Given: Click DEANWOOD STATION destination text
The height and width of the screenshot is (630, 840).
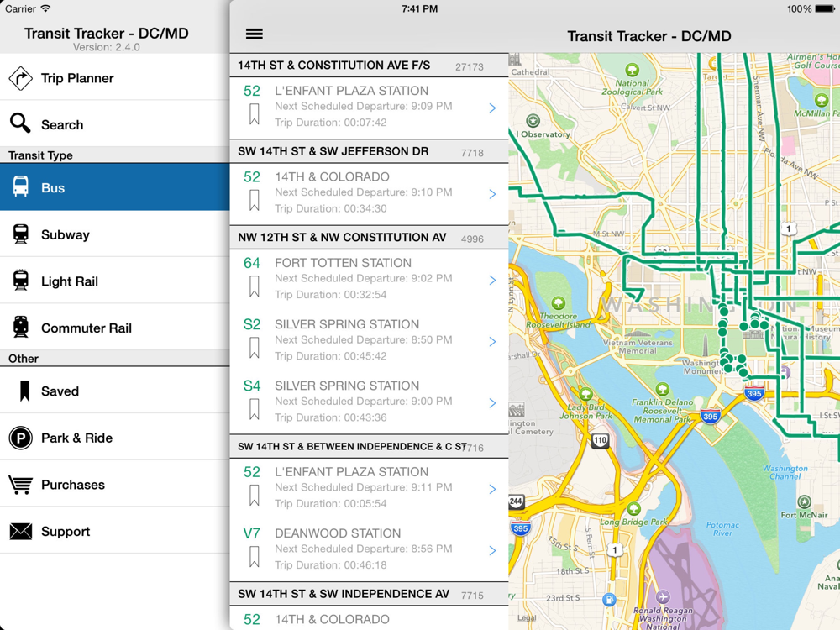Looking at the screenshot, I should [x=338, y=533].
